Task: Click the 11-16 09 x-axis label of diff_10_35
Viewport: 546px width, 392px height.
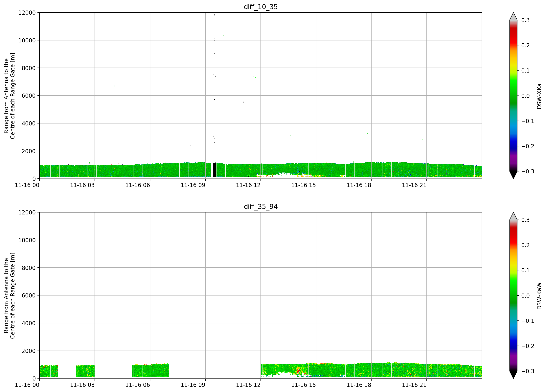Action: 193,185
